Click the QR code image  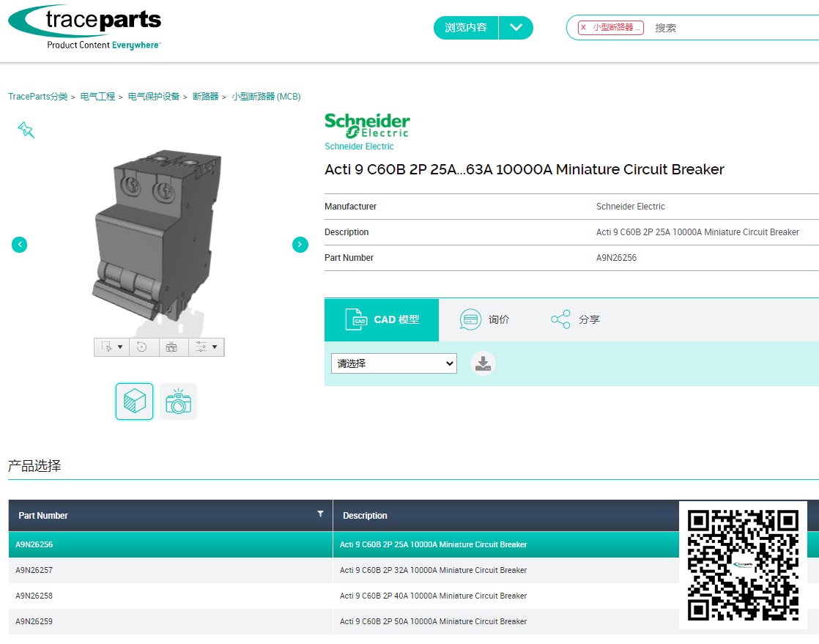click(743, 565)
